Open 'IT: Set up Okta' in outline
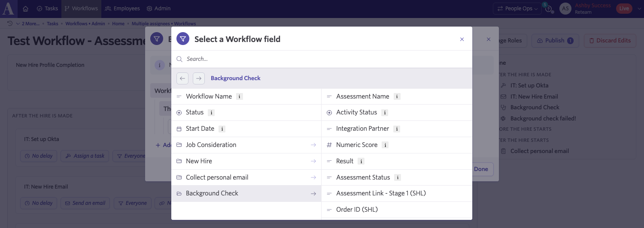The width and height of the screenshot is (644, 228). (529, 85)
